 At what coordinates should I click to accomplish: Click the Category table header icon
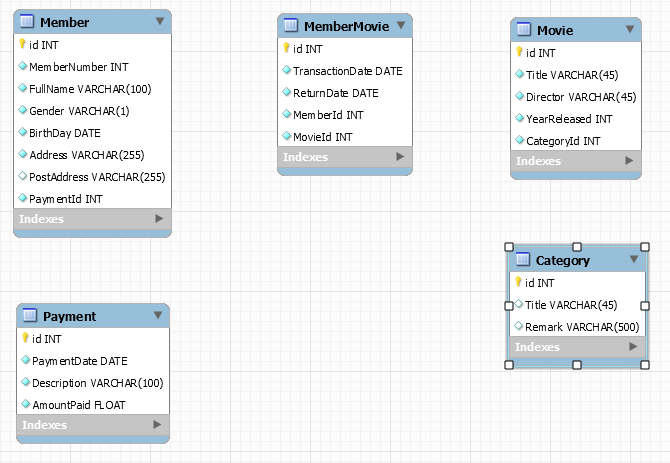[x=522, y=260]
